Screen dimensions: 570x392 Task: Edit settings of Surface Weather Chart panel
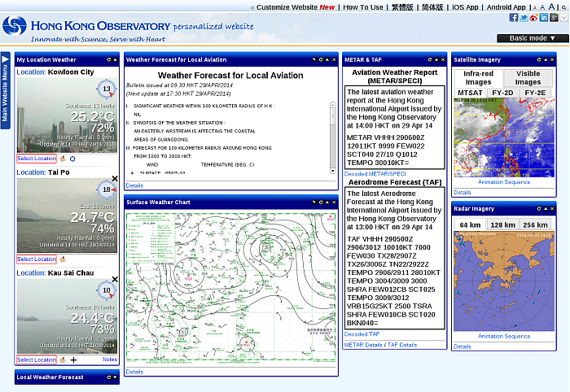[x=314, y=203]
